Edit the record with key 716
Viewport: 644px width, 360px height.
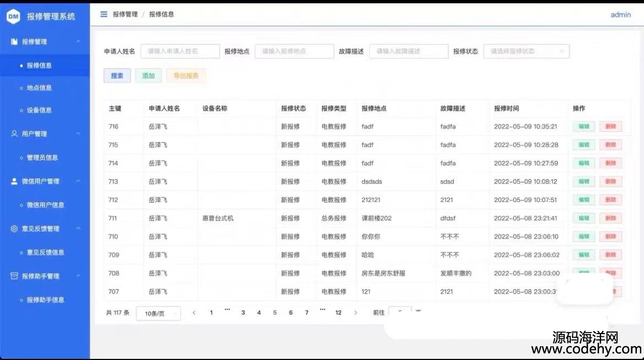tap(583, 127)
